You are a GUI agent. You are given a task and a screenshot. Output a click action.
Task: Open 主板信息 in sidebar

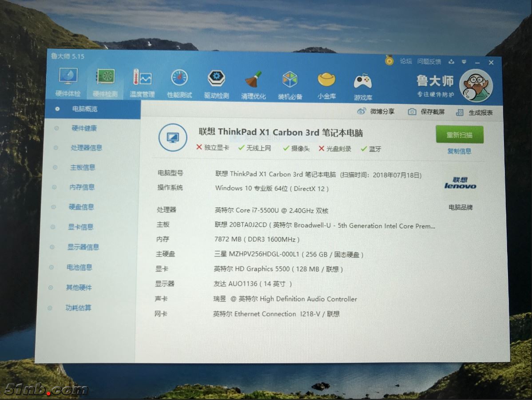click(83, 167)
